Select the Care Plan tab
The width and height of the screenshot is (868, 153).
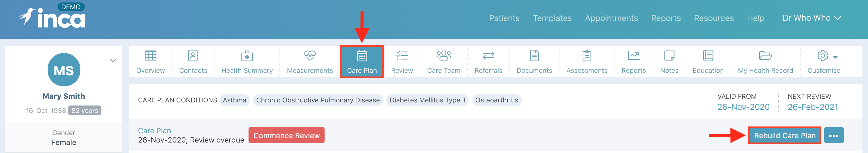point(362,62)
